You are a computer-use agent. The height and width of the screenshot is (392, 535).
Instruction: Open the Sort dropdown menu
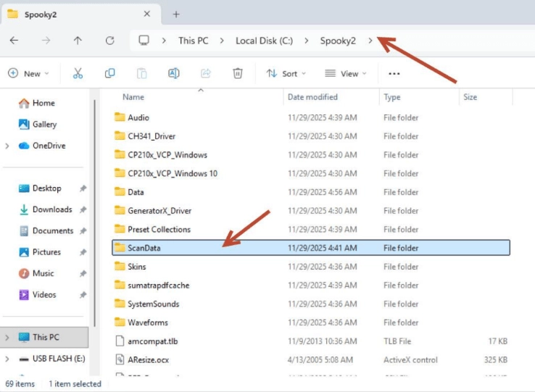[286, 73]
